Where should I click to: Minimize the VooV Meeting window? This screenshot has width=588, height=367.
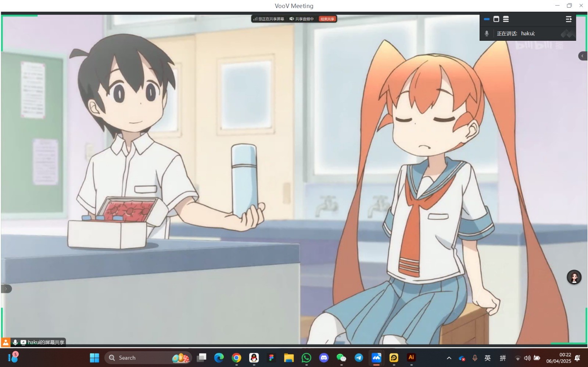click(557, 6)
